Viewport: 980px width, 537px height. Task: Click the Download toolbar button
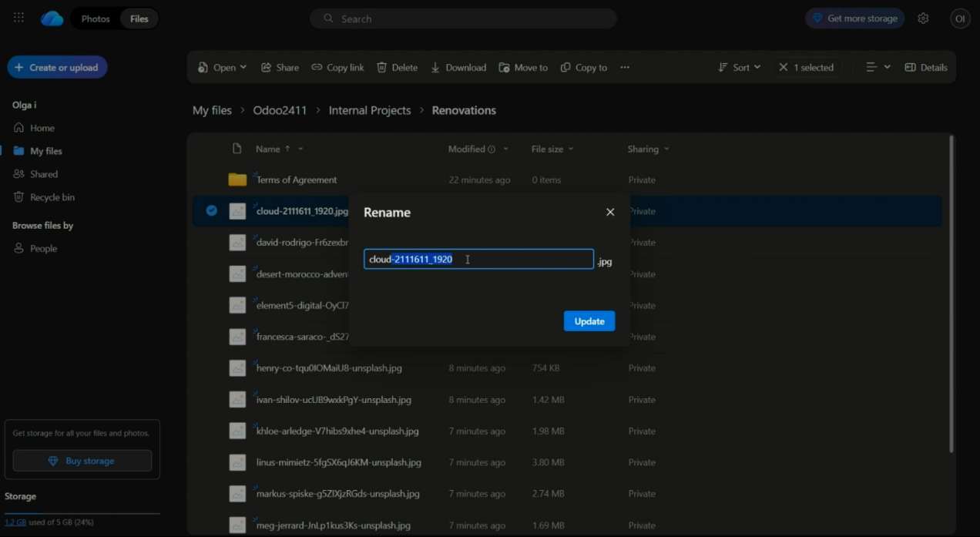coord(458,68)
